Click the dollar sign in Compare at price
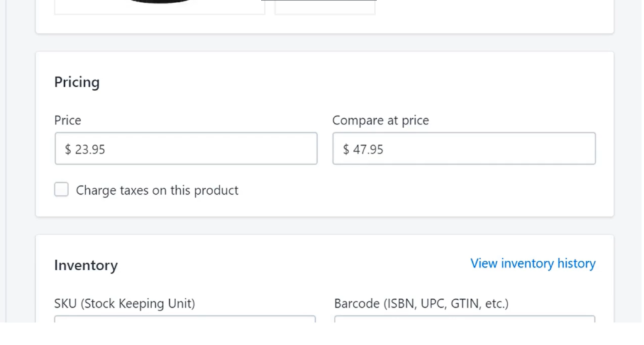The width and height of the screenshot is (644, 345). [346, 150]
